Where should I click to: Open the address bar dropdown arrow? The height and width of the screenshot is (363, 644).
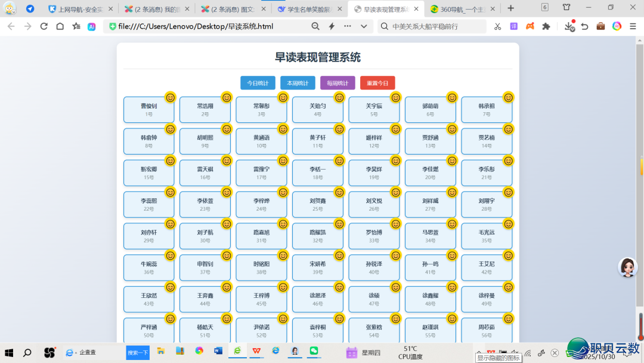click(364, 27)
